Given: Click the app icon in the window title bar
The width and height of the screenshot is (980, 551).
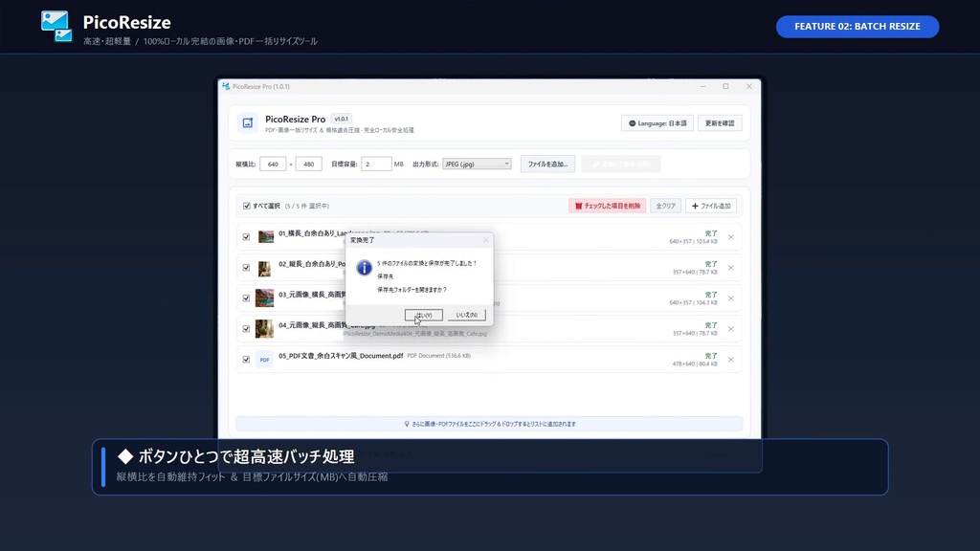Looking at the screenshot, I should tap(226, 86).
